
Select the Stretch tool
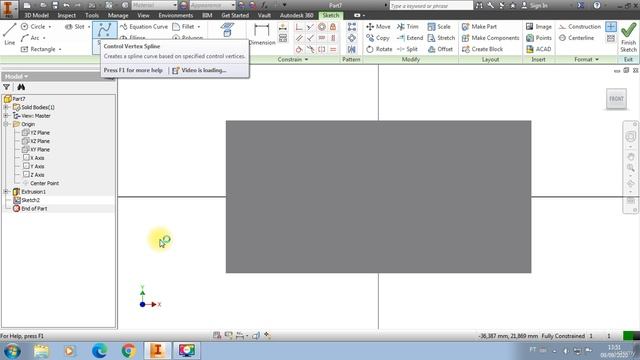click(x=441, y=38)
